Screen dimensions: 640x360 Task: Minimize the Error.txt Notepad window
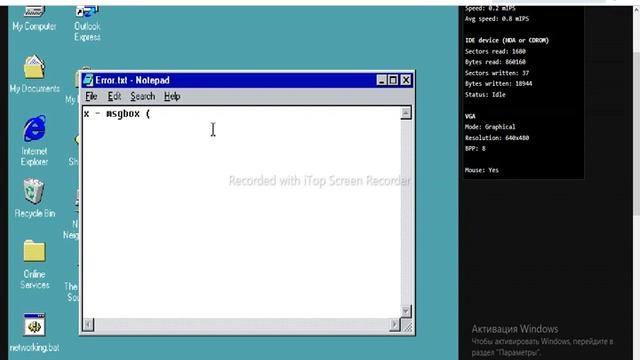tap(381, 80)
